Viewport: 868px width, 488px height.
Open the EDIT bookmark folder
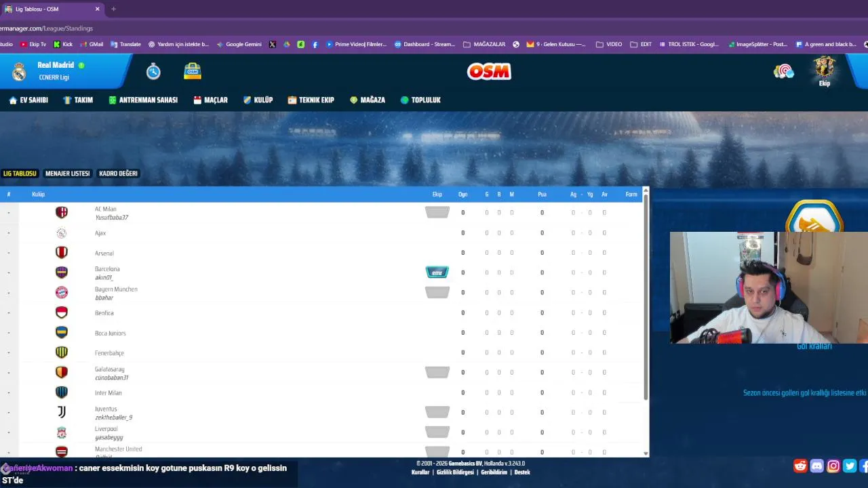coord(641,44)
